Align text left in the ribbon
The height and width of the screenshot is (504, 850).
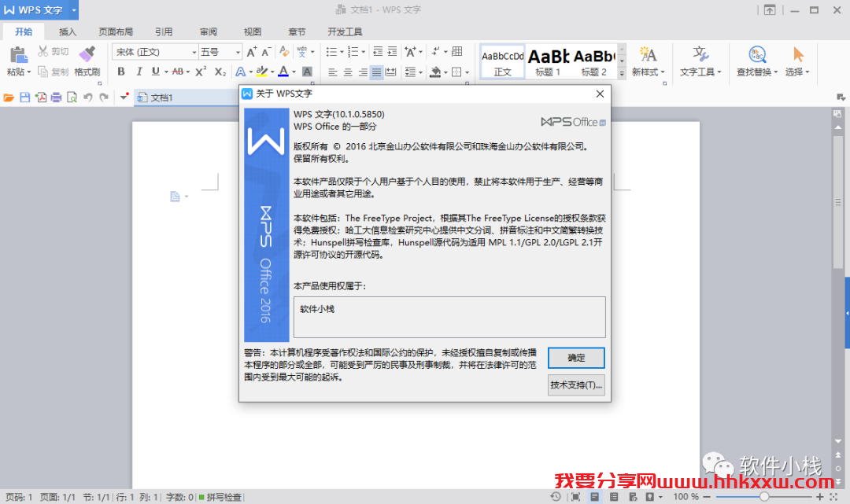[x=333, y=72]
